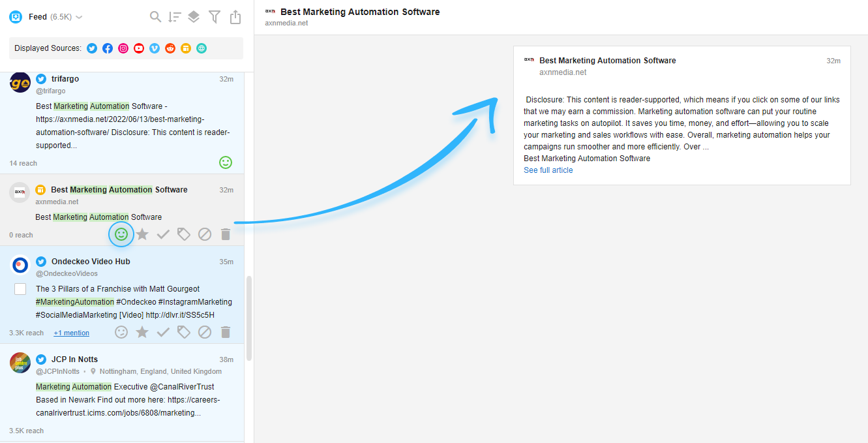Toggle the Facebook displayed source
Screen dimensions: 868x443
click(x=108, y=48)
